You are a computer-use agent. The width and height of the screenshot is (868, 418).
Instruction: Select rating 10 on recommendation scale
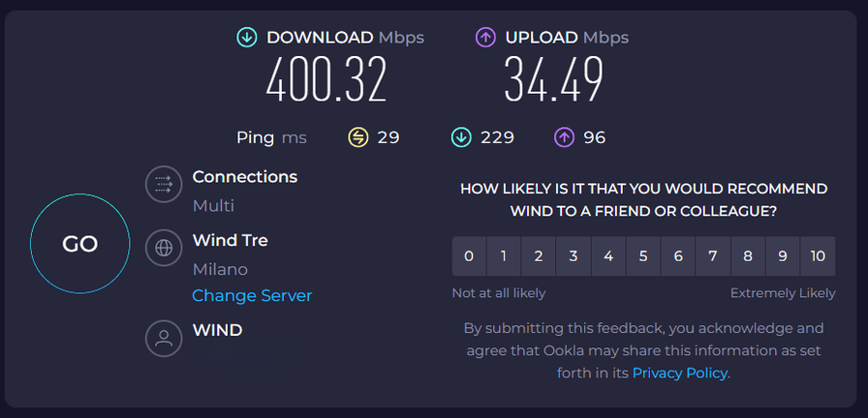[x=818, y=256]
